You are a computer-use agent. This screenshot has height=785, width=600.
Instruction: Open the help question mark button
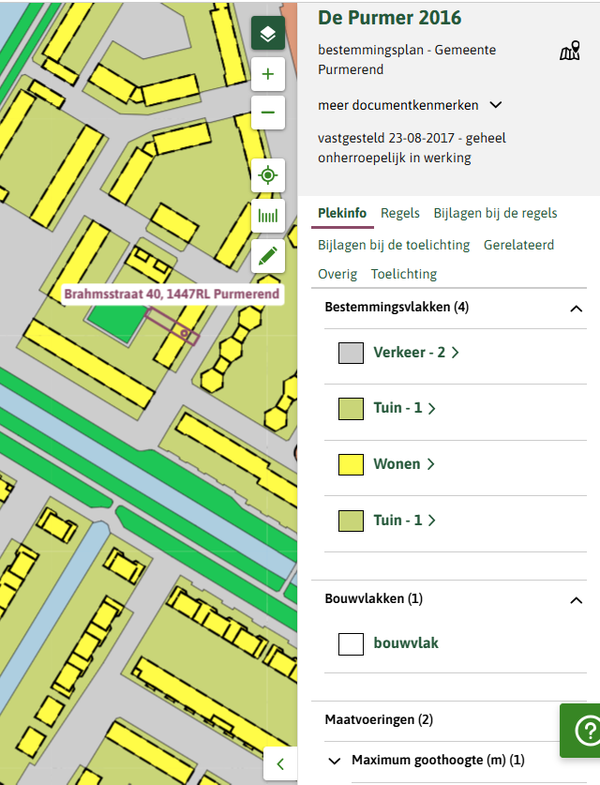pyautogui.click(x=581, y=731)
